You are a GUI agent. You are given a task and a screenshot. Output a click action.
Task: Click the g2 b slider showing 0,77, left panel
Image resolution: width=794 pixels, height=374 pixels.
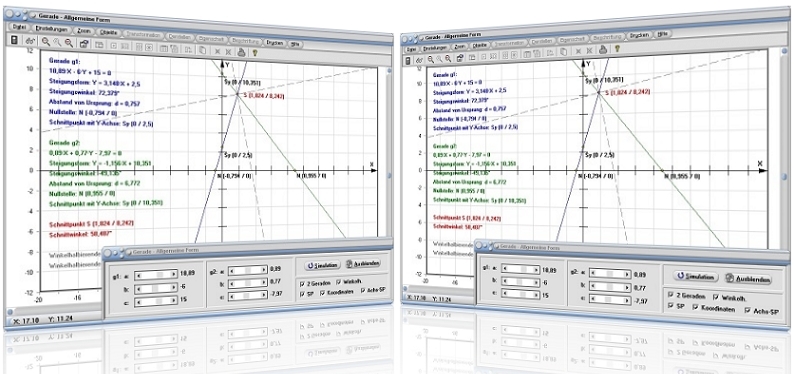click(247, 283)
